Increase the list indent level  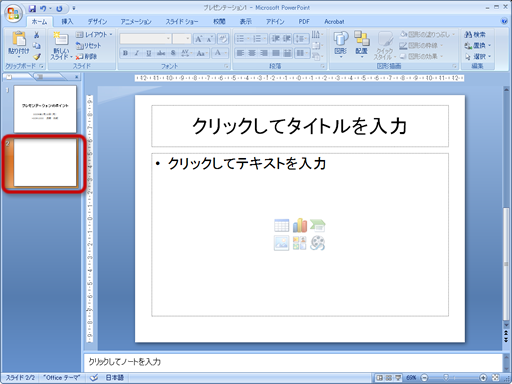pyautogui.click(x=287, y=39)
